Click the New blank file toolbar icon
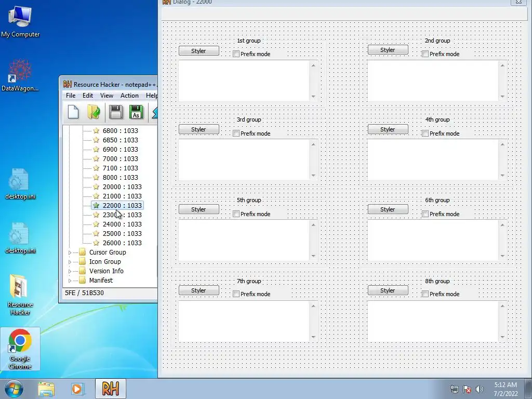Viewport: 532px width, 399px height. [73, 112]
